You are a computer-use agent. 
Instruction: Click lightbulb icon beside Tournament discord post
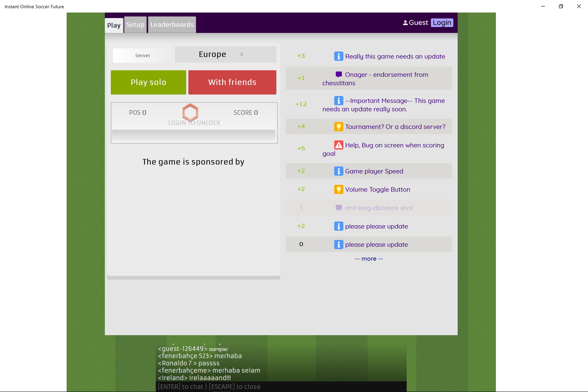click(x=338, y=127)
